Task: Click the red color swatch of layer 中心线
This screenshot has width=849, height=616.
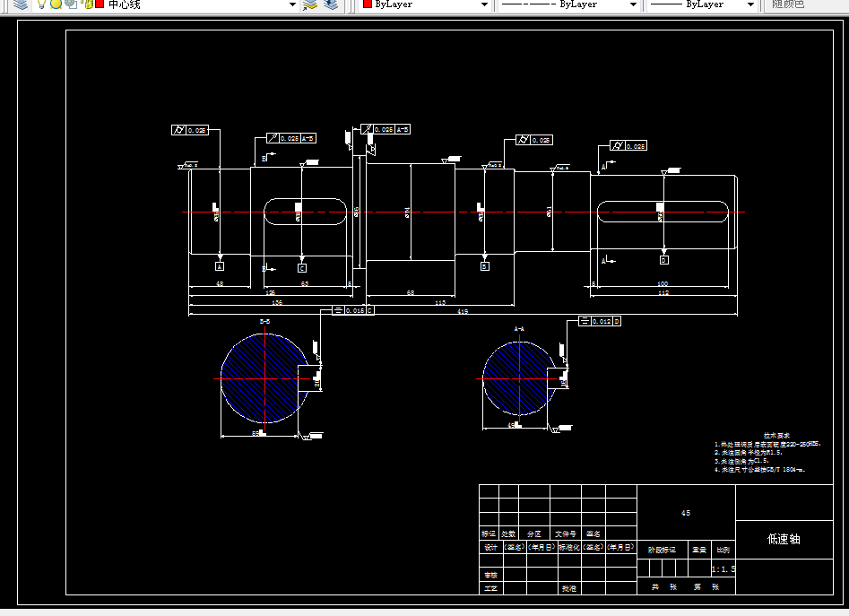Action: coord(100,4)
